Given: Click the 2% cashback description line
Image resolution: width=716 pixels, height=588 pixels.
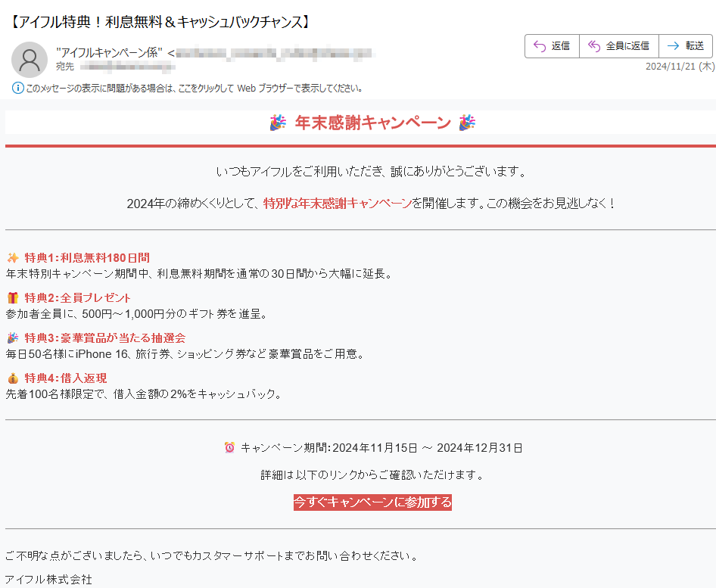Looking at the screenshot, I should click(143, 394).
